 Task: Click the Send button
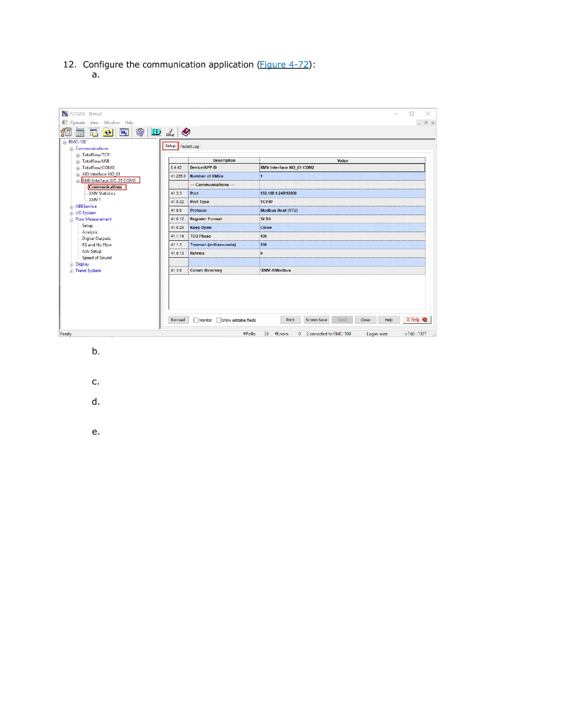(342, 320)
